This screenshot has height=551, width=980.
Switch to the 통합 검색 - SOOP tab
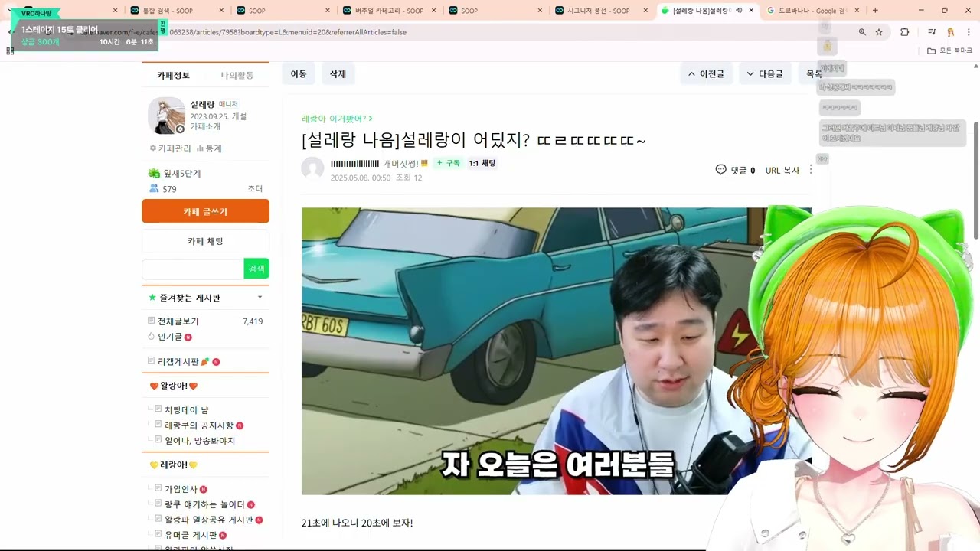click(x=176, y=11)
